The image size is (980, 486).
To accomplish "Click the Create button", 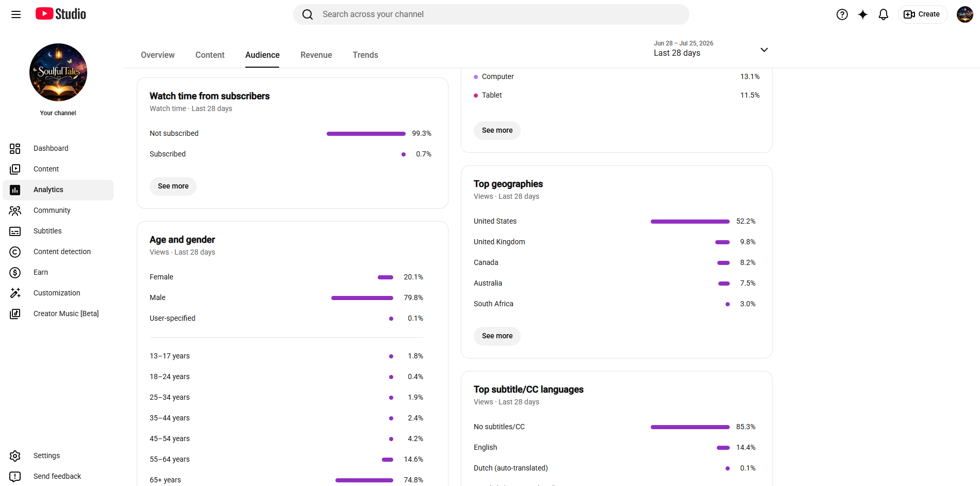I will pos(923,14).
